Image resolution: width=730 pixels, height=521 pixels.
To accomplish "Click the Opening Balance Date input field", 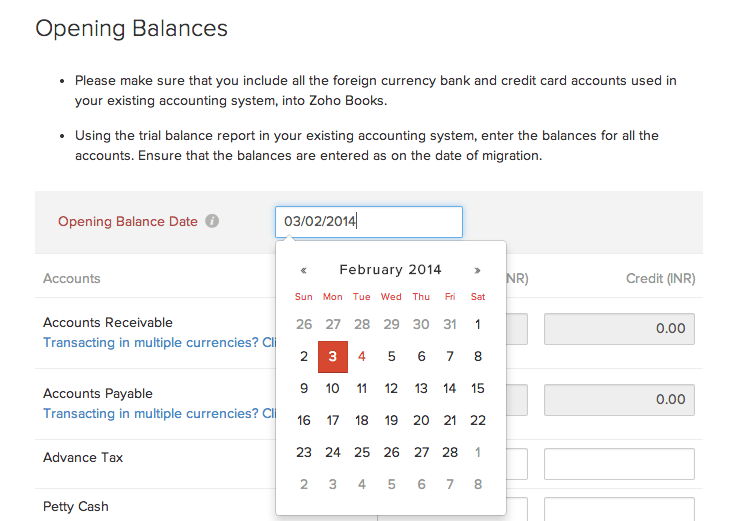I will (x=369, y=222).
